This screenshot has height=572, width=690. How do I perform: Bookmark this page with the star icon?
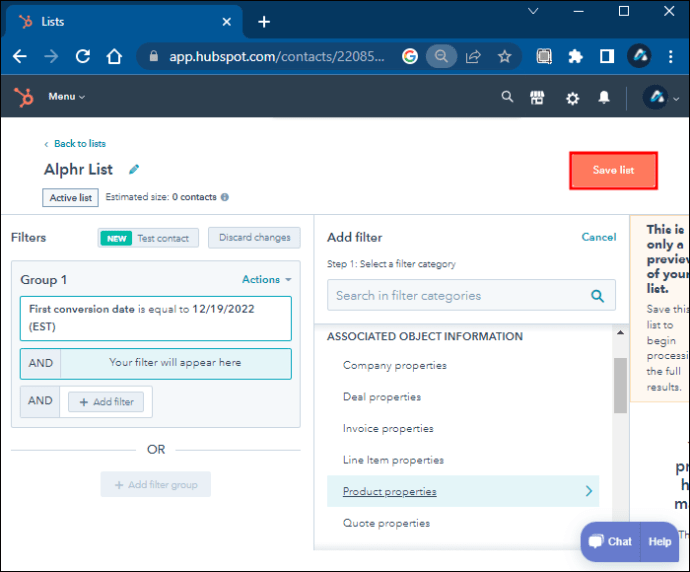pyautogui.click(x=504, y=56)
